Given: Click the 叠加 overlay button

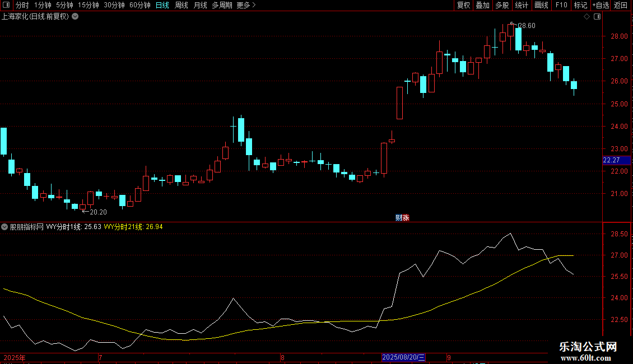Looking at the screenshot, I should click(x=483, y=5).
